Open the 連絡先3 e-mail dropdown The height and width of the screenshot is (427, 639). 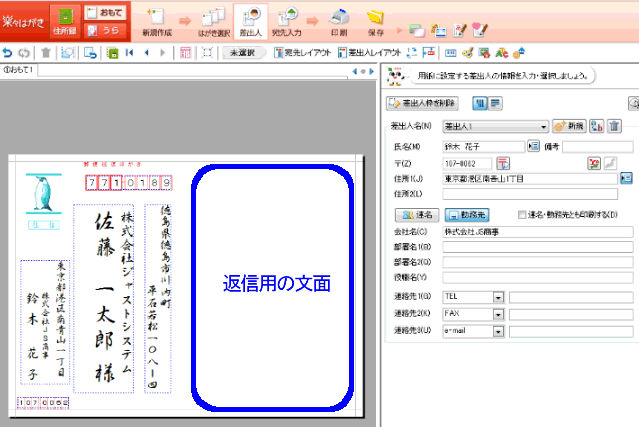click(x=497, y=330)
